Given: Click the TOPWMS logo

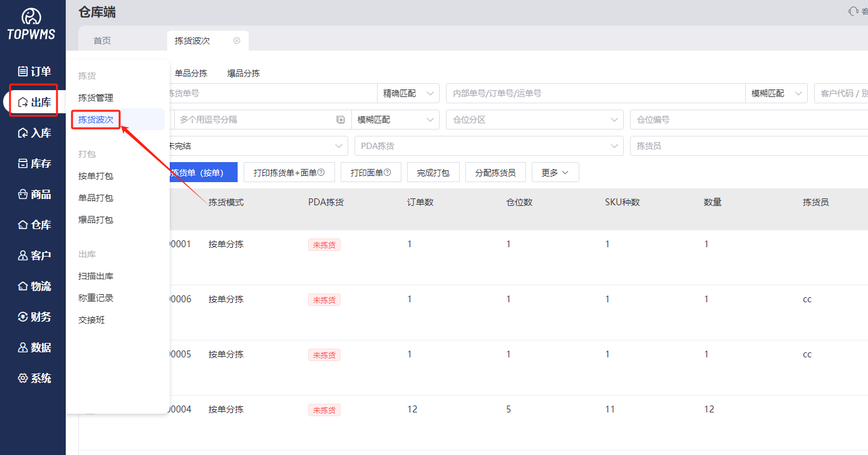Looking at the screenshot, I should 31,25.
